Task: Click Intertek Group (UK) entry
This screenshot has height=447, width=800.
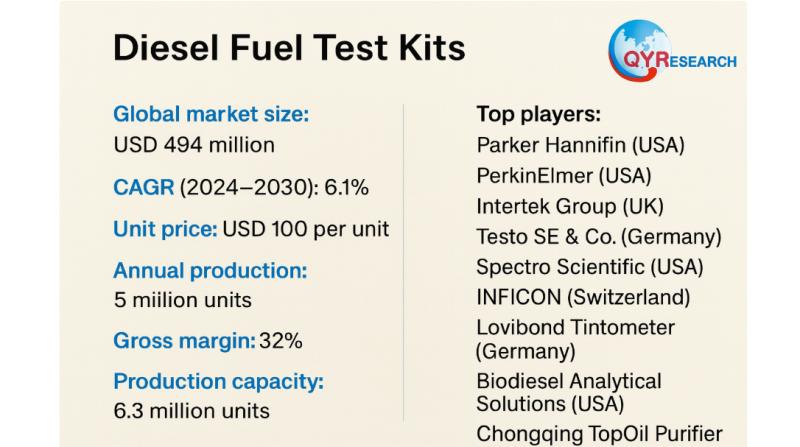Action: (570, 207)
